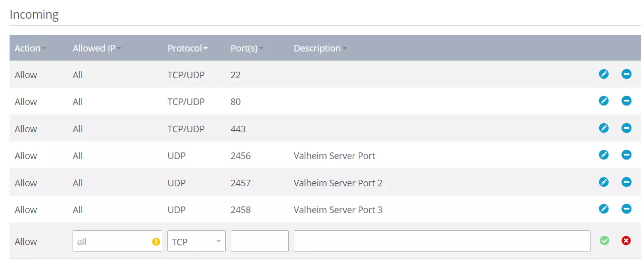
Task: Edit the port 22 rule
Action: 604,74
